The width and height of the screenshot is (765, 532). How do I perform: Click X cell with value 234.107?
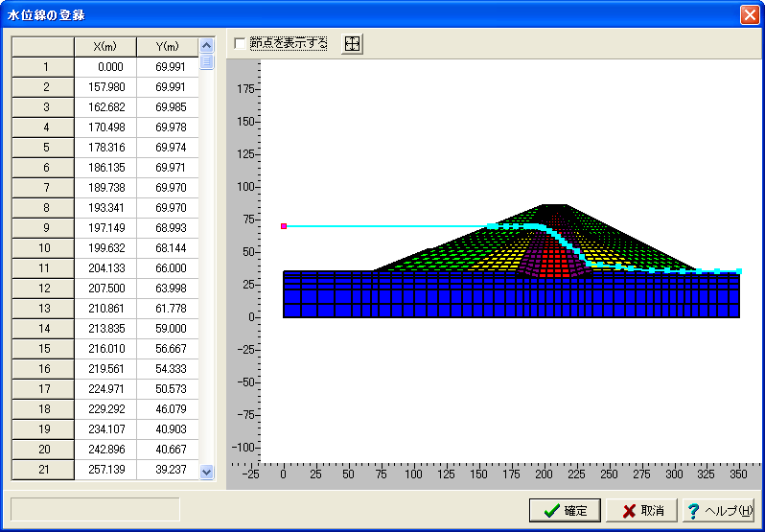pos(105,429)
